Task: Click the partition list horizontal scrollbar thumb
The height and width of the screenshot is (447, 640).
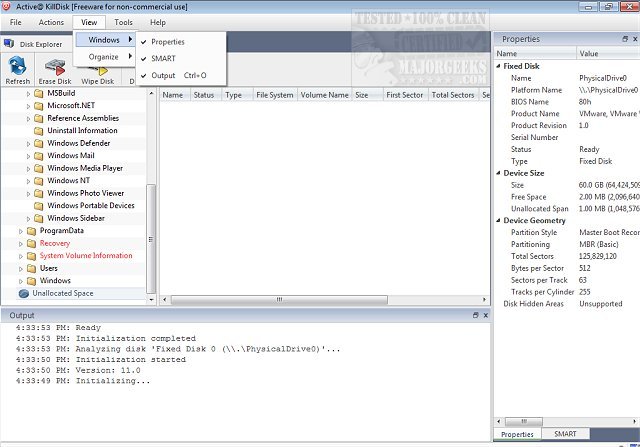Action: click(x=279, y=300)
